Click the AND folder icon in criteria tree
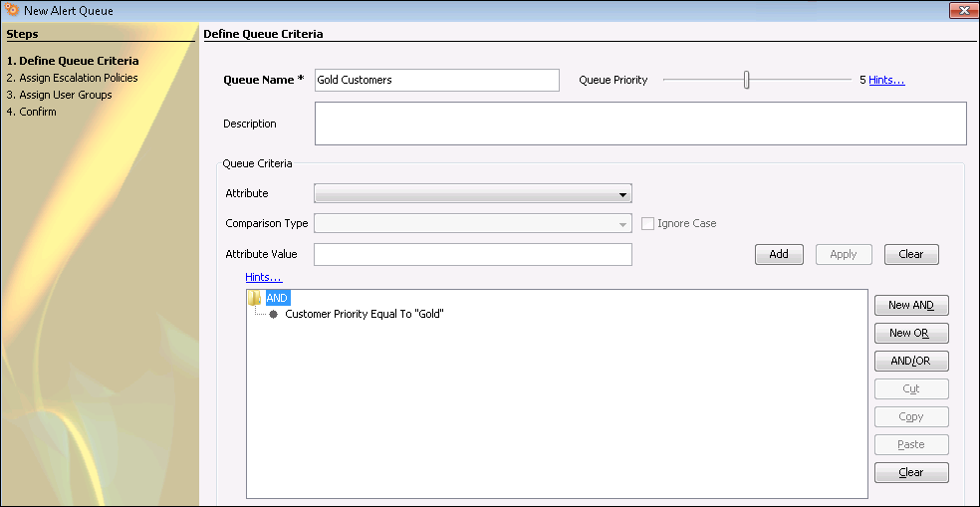 (x=254, y=298)
